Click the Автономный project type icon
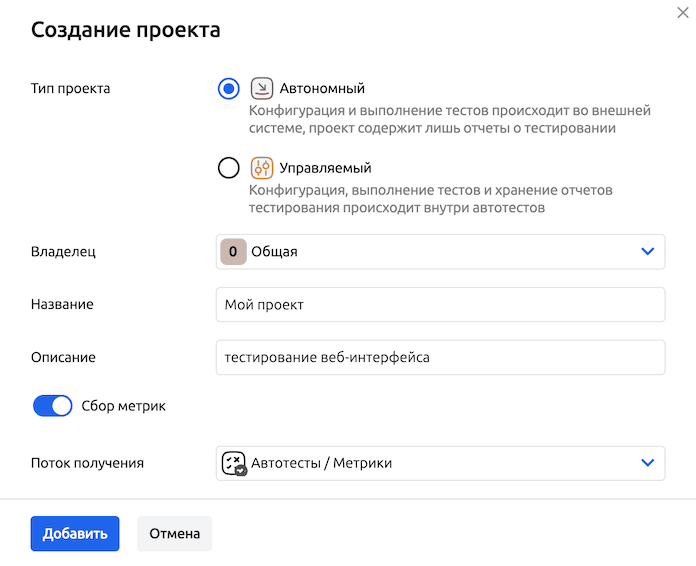This screenshot has width=696, height=566. (261, 88)
